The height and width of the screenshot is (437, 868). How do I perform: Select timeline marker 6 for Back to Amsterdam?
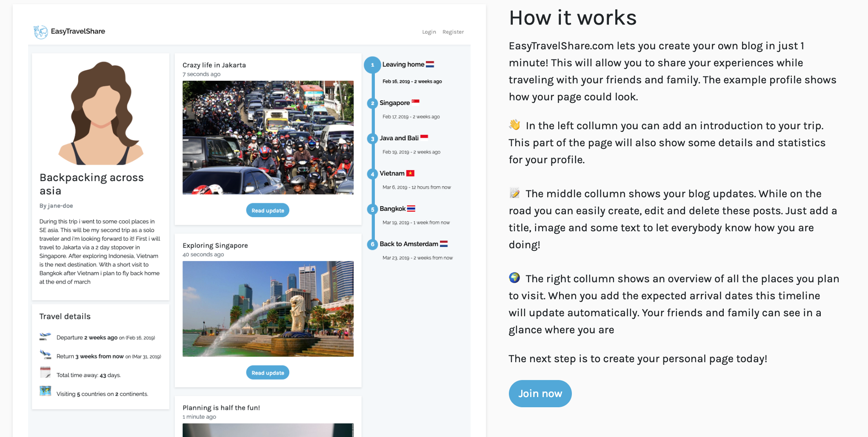coord(372,244)
